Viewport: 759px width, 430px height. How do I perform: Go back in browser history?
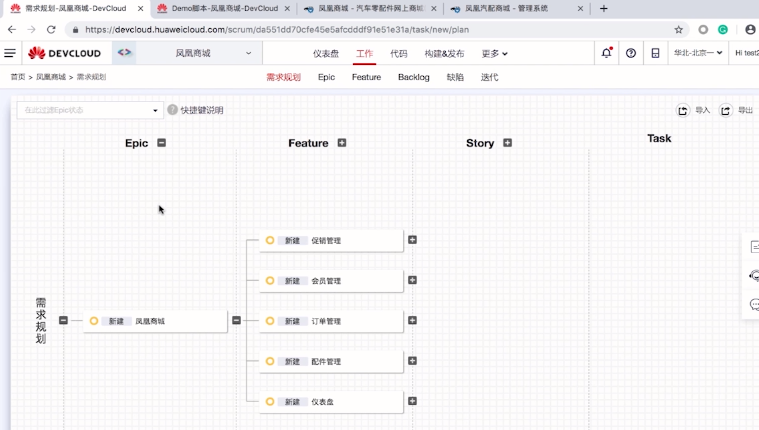pos(12,30)
